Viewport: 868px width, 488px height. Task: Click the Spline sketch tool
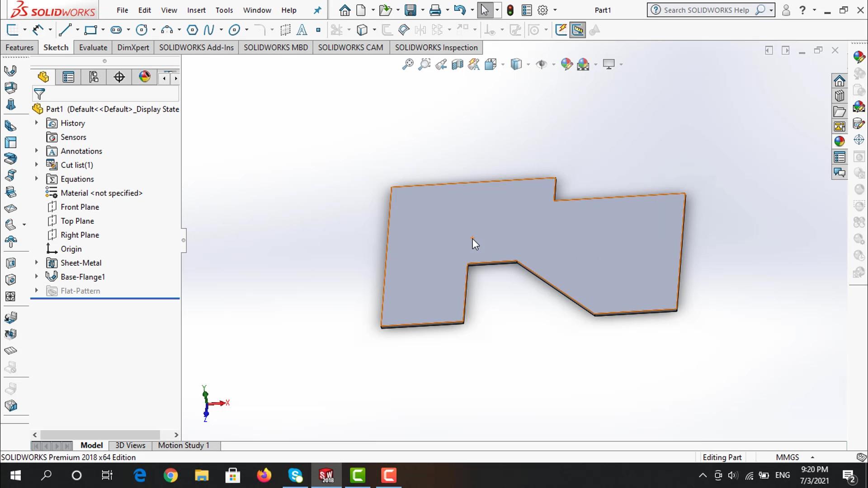click(208, 30)
